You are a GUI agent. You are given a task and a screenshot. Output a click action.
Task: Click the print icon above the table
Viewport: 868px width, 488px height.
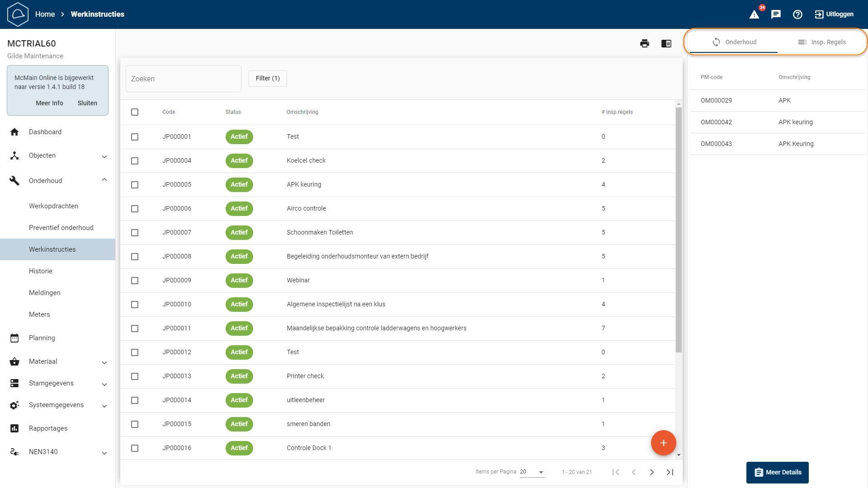pos(645,43)
